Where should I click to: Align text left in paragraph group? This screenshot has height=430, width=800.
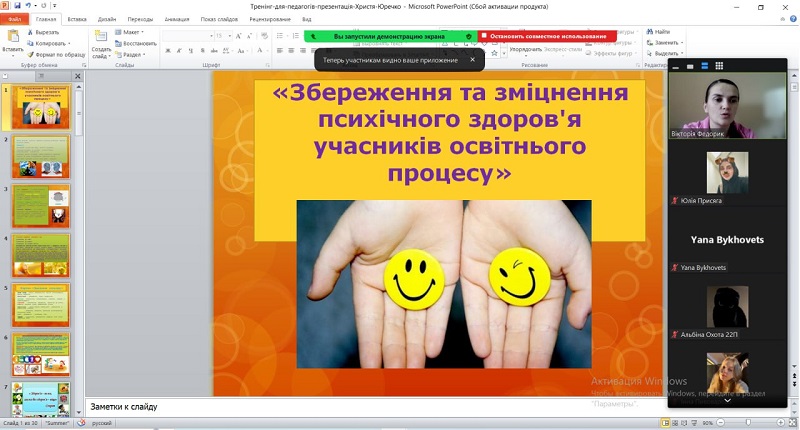pos(280,50)
